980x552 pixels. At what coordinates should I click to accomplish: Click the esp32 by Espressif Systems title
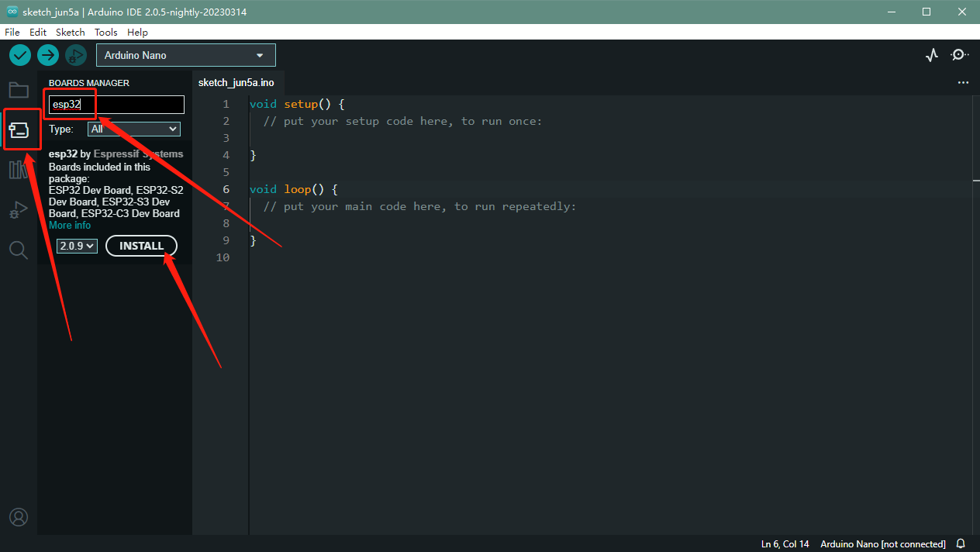point(116,154)
